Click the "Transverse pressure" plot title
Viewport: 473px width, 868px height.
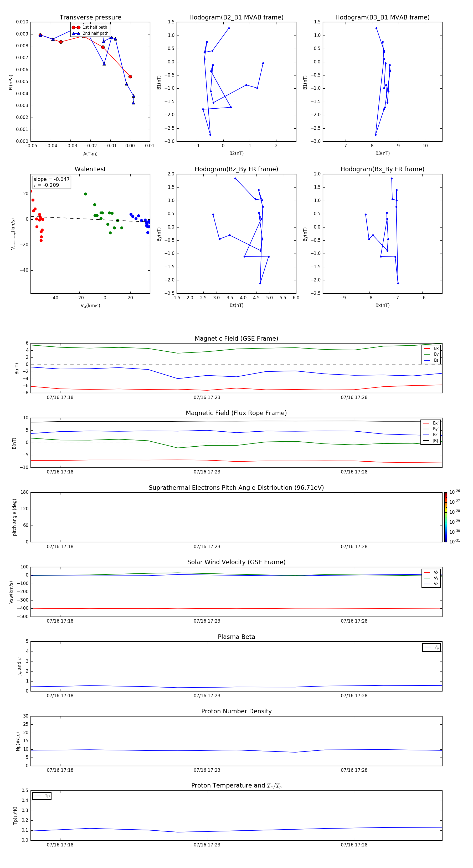(x=90, y=18)
